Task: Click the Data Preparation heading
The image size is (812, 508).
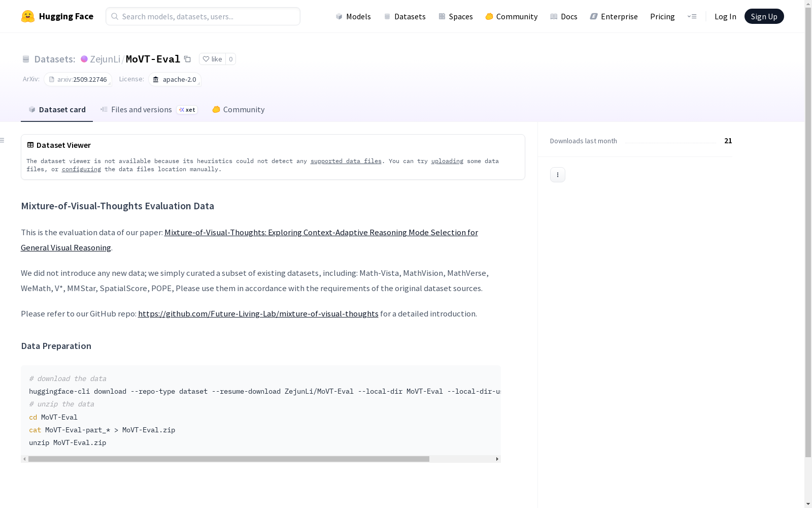Action: [x=56, y=346]
